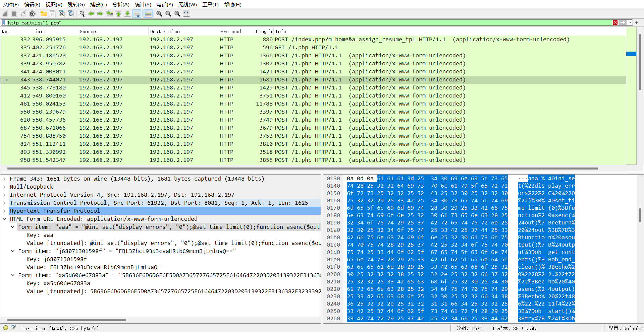
Task: Start a new packet capture with shark fin icon
Action: [x=5, y=14]
